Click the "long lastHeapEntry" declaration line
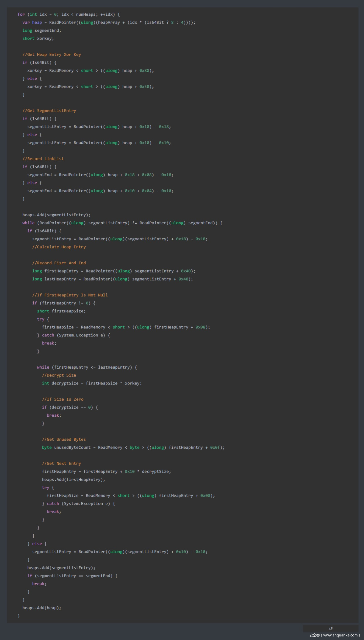This screenshot has width=364, height=640. click(112, 279)
